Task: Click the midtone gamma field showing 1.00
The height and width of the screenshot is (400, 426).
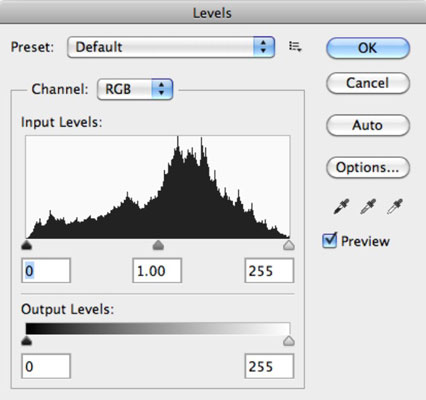Action: 157,270
